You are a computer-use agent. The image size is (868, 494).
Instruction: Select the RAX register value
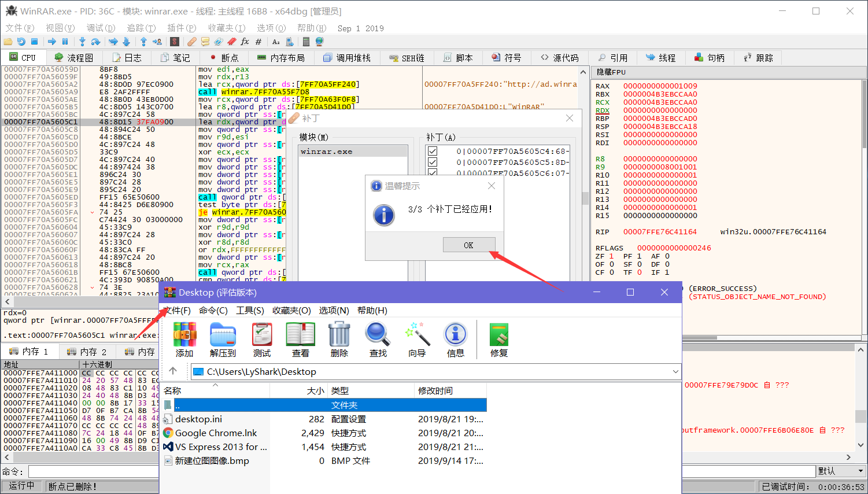pos(660,86)
